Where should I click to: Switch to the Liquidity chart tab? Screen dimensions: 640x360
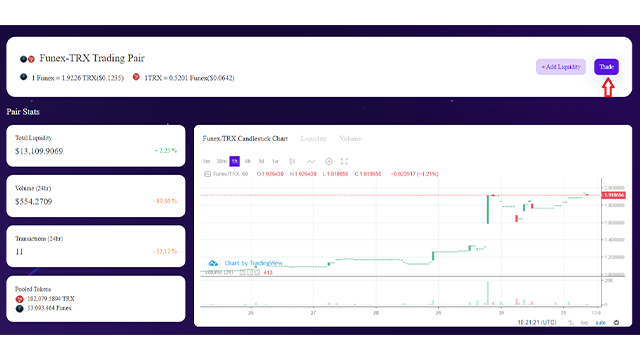click(313, 139)
